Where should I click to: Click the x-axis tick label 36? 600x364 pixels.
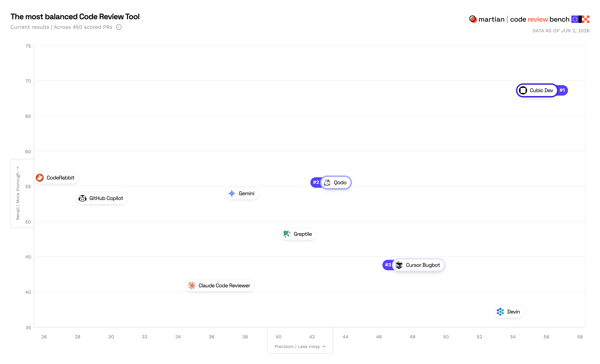coord(212,337)
